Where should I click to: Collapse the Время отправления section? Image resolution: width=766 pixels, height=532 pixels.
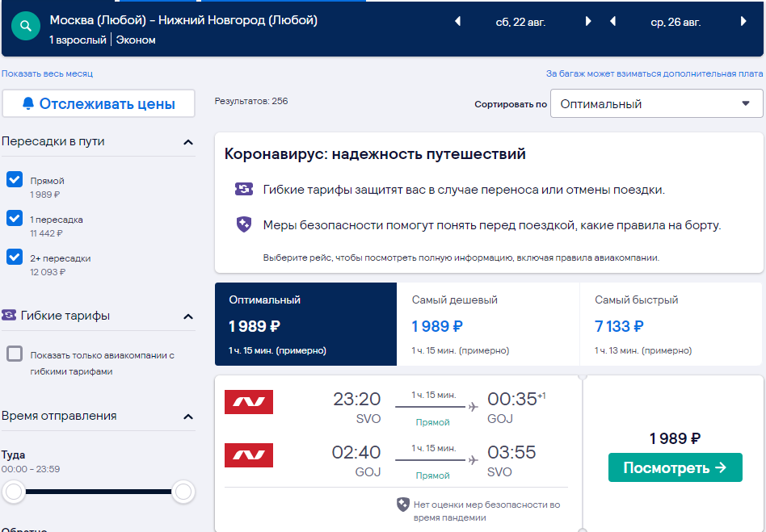[x=188, y=417]
